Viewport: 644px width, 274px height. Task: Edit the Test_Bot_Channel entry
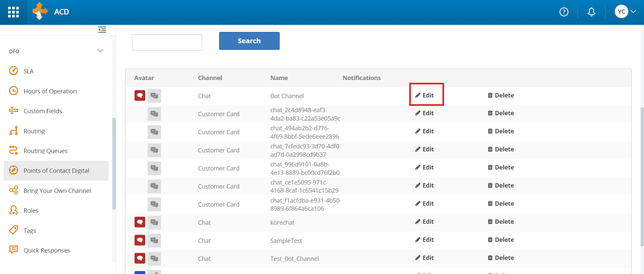(x=425, y=258)
